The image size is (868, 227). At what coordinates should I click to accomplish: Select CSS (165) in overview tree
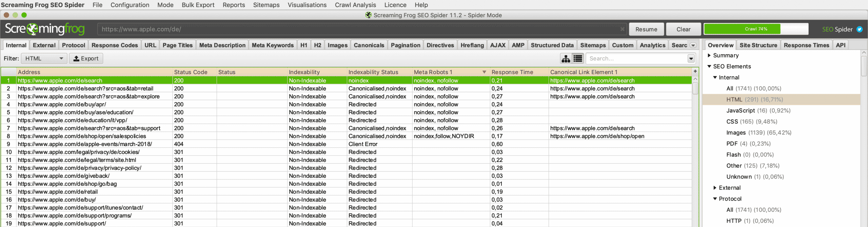(752, 122)
